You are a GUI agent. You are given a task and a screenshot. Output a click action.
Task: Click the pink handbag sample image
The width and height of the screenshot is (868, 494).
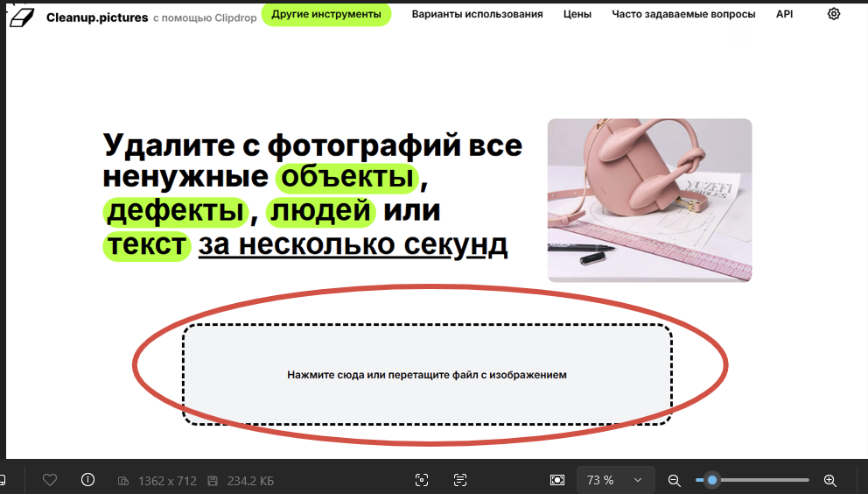click(650, 201)
